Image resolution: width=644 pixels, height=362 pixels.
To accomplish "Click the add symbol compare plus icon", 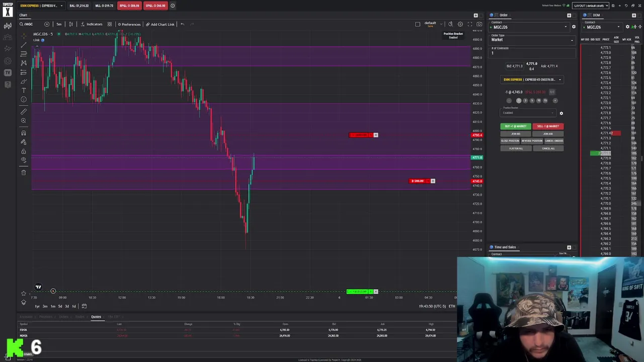I will (47, 24).
